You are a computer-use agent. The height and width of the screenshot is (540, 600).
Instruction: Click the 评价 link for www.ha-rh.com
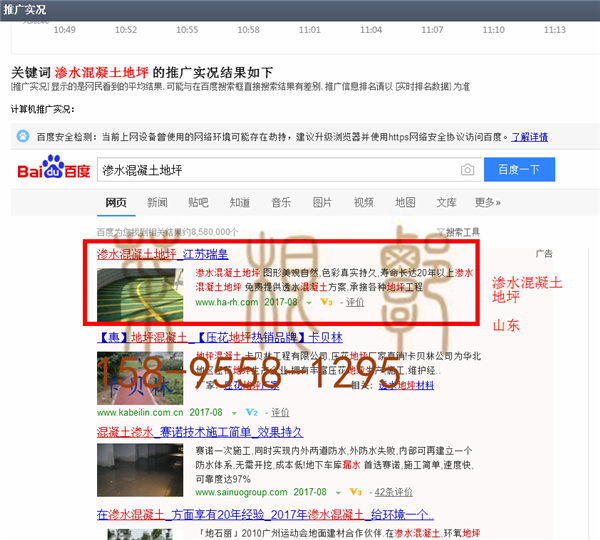click(355, 302)
